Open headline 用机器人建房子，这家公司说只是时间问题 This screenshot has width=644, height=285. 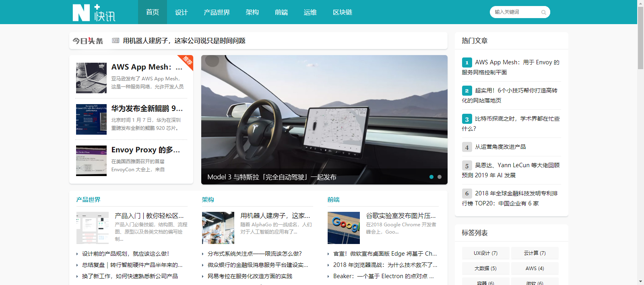point(184,41)
